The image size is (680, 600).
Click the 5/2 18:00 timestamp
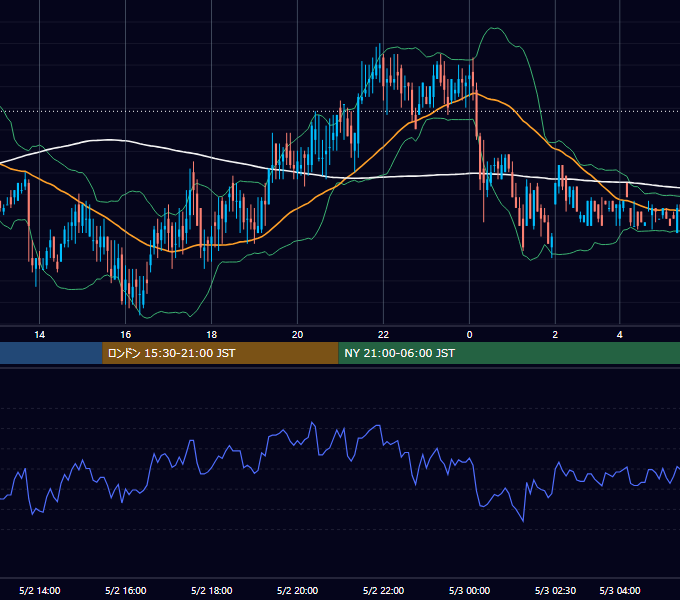[212, 590]
